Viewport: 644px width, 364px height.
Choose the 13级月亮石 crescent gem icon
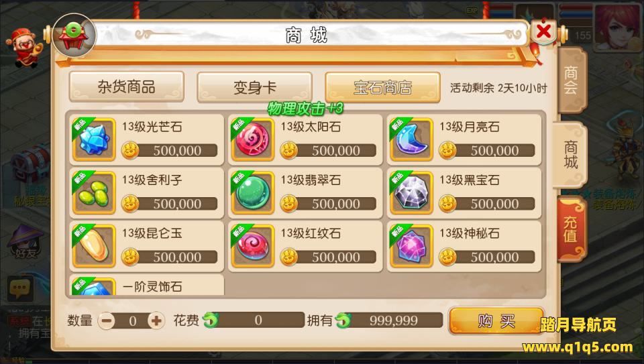[411, 139]
